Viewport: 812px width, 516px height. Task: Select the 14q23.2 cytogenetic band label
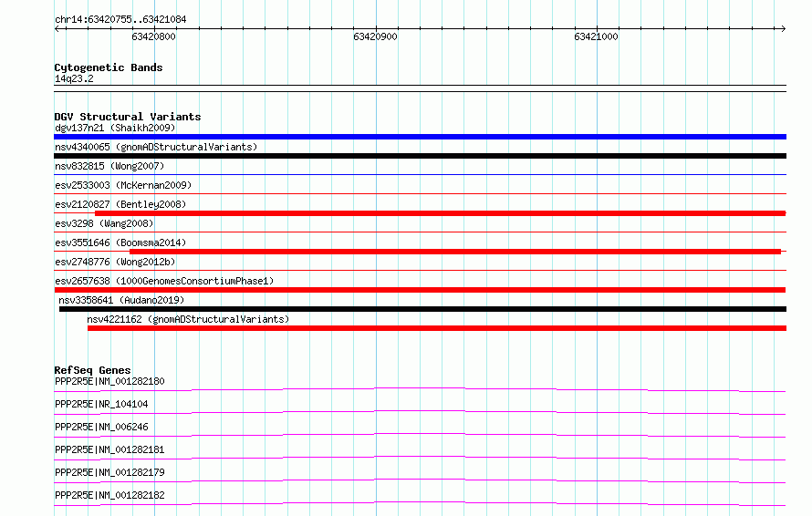[x=74, y=78]
